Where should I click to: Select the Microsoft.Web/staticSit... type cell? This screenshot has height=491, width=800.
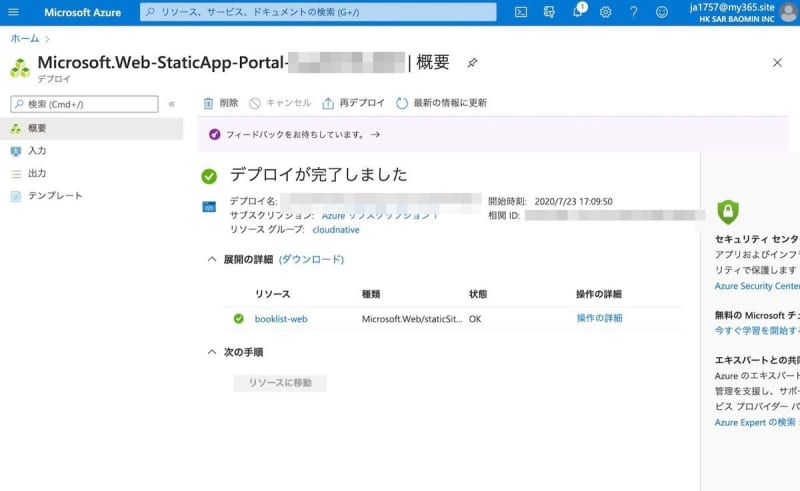click(x=412, y=319)
